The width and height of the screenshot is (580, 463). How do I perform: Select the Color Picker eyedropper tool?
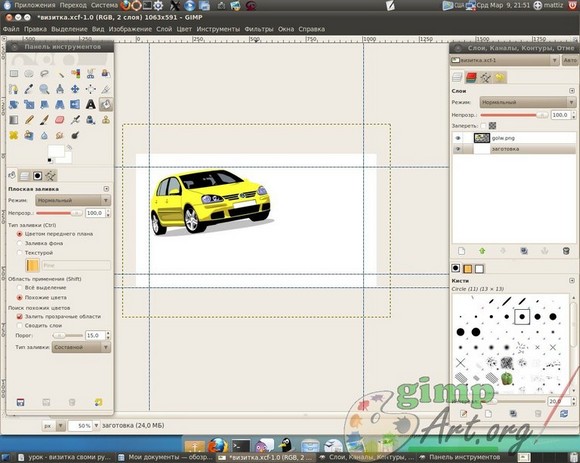coord(29,89)
